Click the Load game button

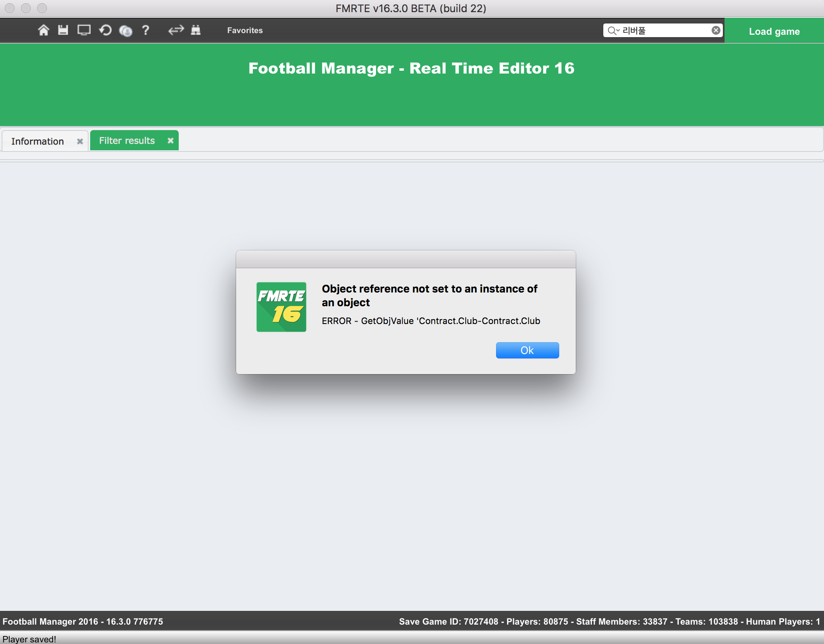pos(774,31)
